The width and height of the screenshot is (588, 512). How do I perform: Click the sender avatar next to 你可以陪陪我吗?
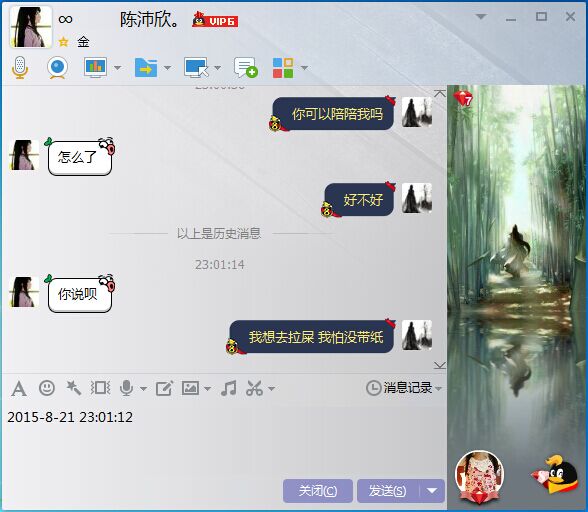tap(417, 112)
